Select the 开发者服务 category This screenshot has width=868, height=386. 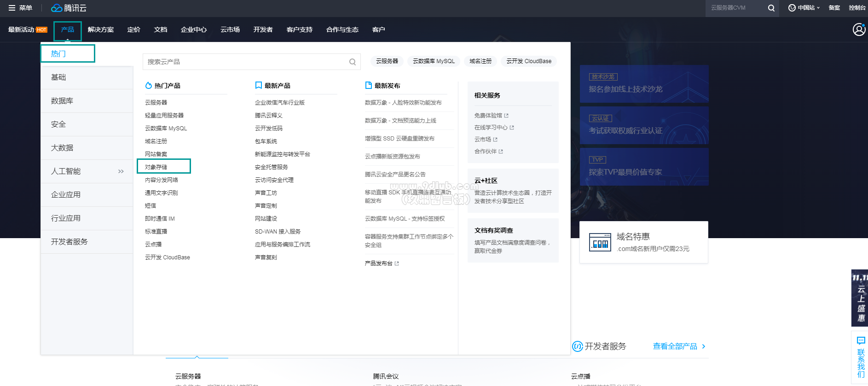point(69,242)
